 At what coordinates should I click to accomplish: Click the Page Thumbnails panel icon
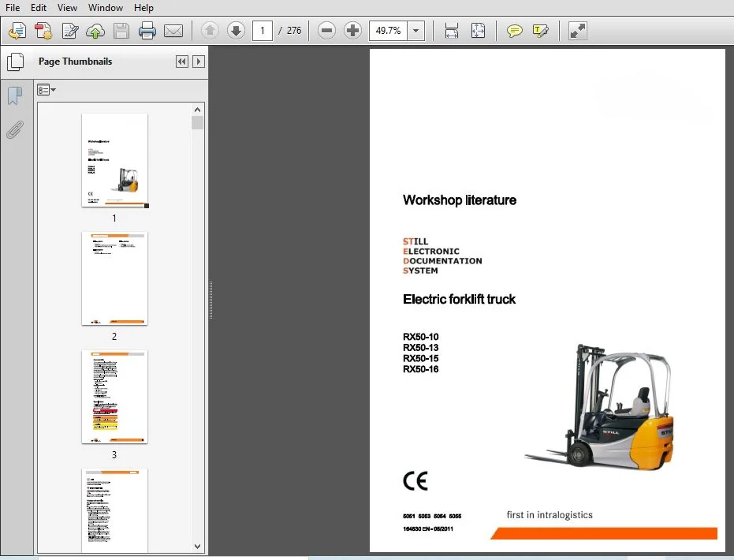[x=16, y=62]
